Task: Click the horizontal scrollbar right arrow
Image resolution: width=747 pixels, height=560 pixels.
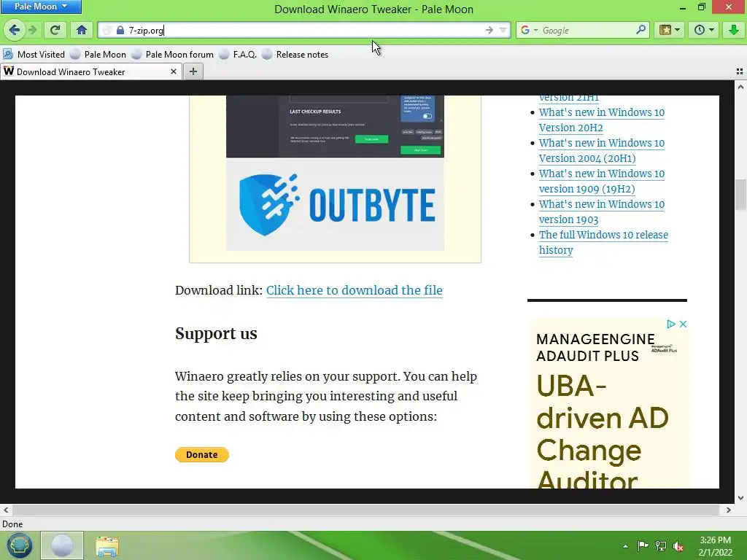Action: (728, 510)
